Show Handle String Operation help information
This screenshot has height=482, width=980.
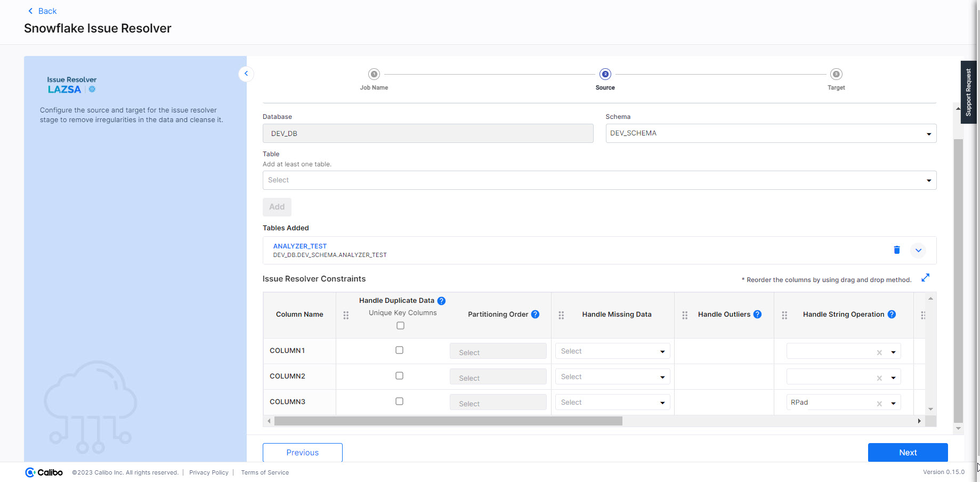(x=892, y=315)
